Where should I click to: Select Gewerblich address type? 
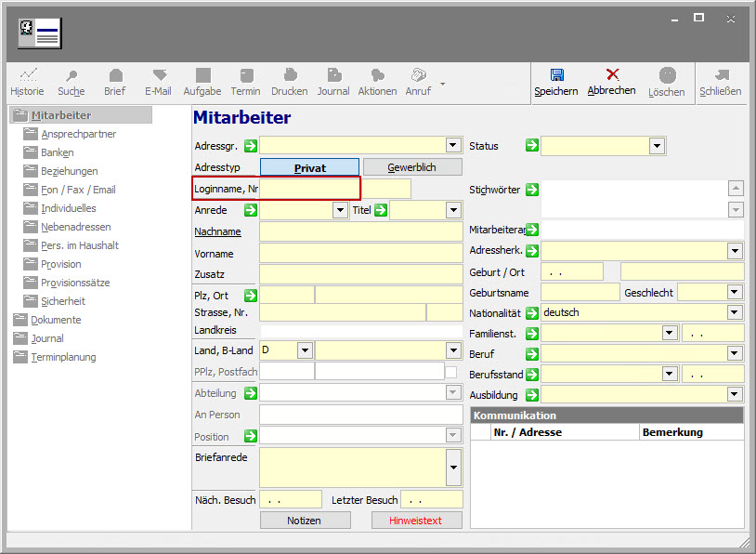click(x=411, y=167)
